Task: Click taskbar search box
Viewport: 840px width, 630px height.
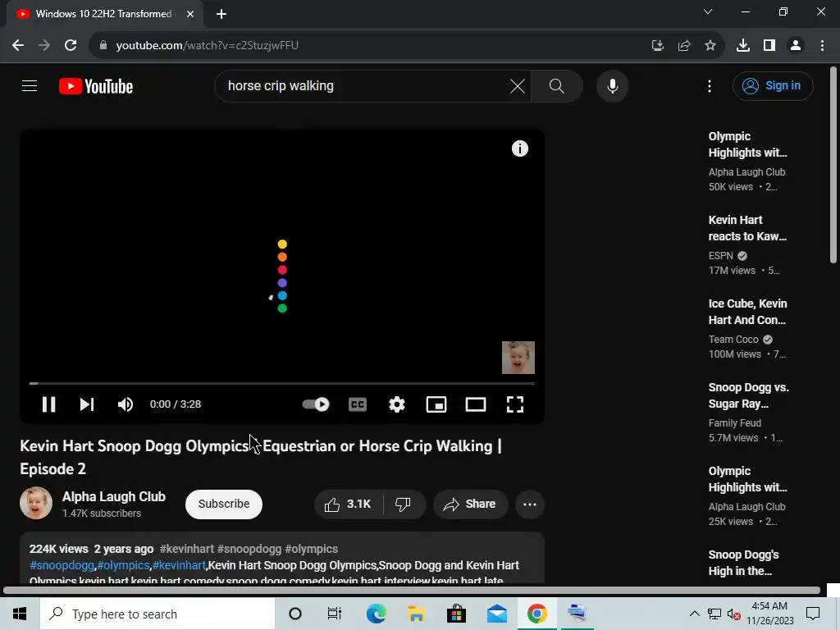Action: [157, 614]
